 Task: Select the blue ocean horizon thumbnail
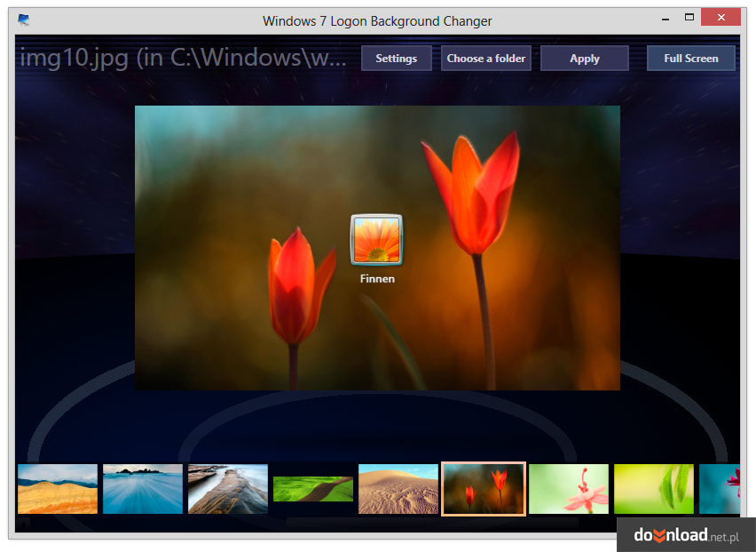click(x=142, y=488)
